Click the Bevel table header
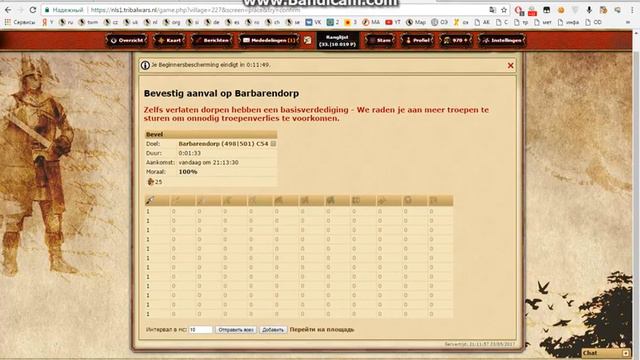The image size is (640, 360). click(211, 134)
